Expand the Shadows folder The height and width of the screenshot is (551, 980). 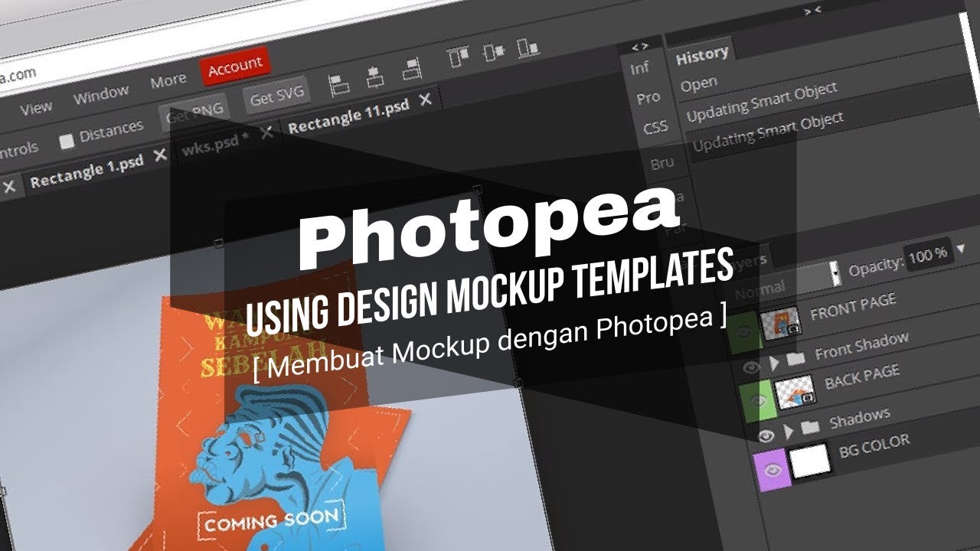pyautogui.click(x=789, y=431)
